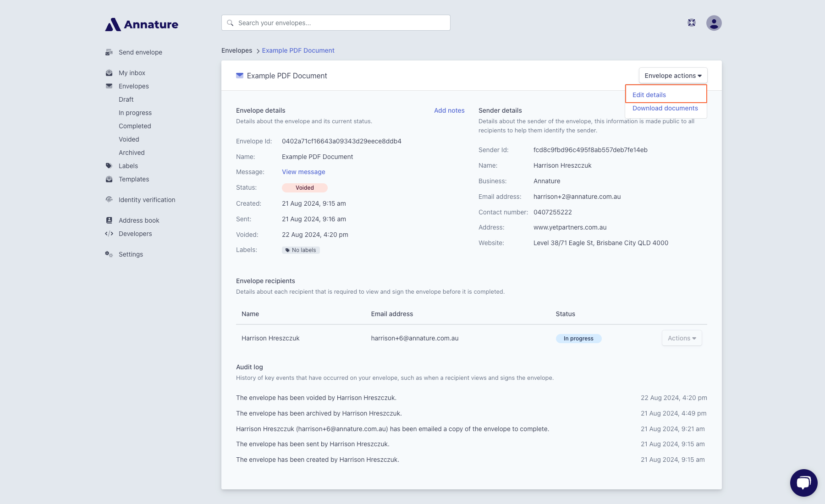
Task: Click the Identity verification fingerprint icon
Action: point(109,200)
